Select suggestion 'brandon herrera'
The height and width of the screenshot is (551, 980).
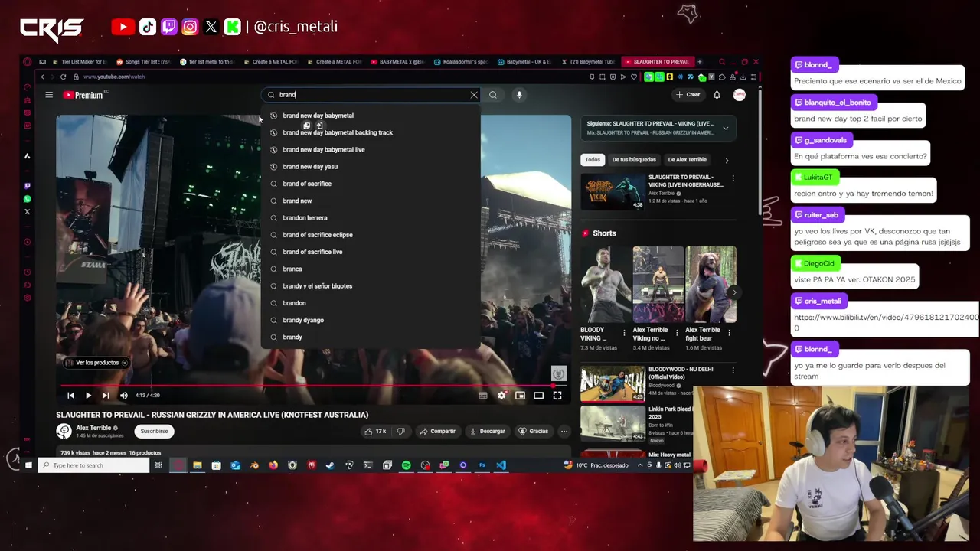click(x=371, y=218)
